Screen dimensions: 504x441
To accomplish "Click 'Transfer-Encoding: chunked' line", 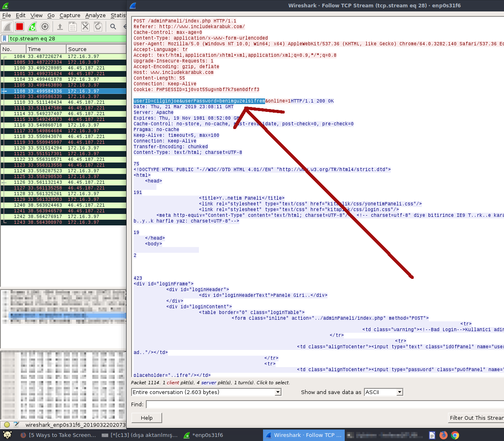I will [171, 147].
